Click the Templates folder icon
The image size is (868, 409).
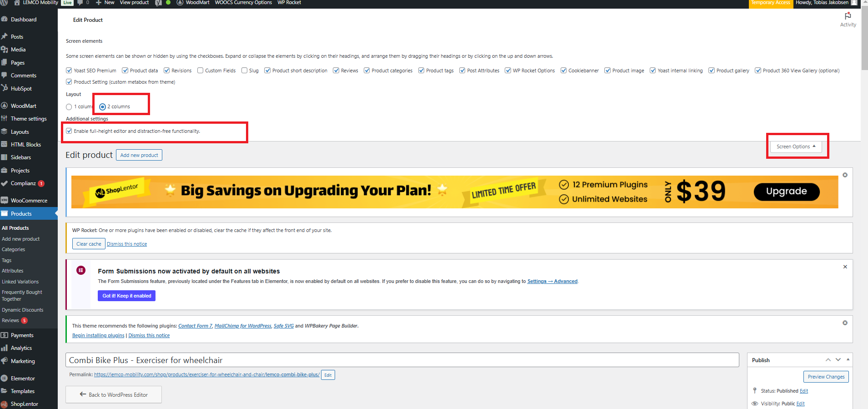click(x=5, y=391)
